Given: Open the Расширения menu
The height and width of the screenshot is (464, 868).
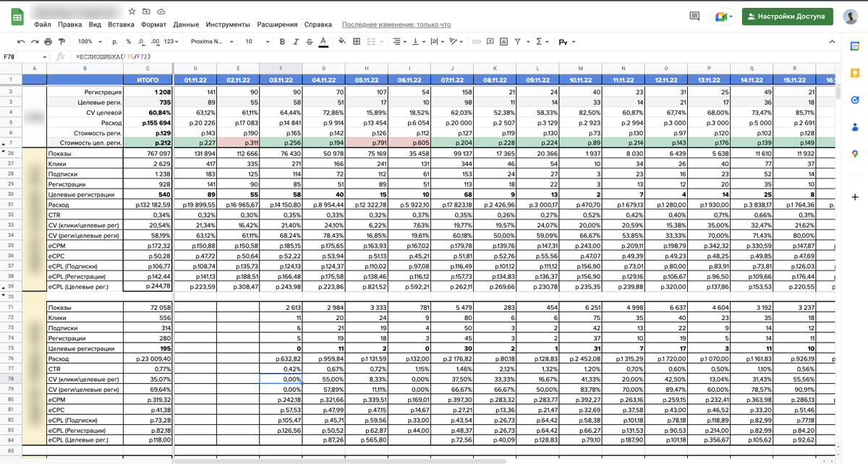Looking at the screenshot, I should [277, 25].
